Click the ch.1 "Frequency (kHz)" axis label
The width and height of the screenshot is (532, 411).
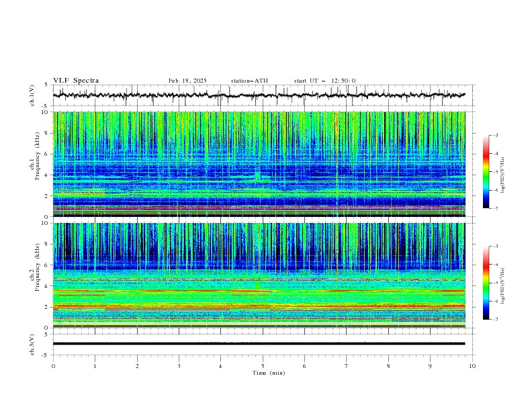pyautogui.click(x=38, y=156)
